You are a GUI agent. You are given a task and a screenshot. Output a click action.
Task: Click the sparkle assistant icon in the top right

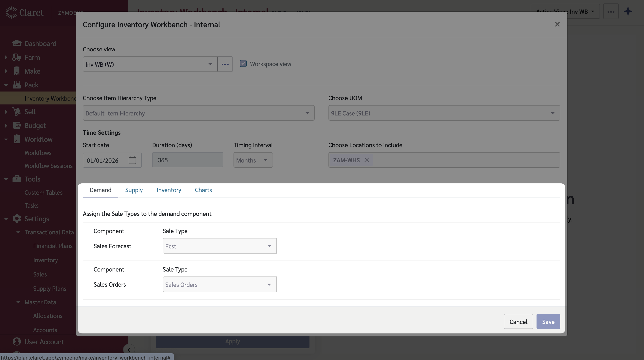coord(628,11)
